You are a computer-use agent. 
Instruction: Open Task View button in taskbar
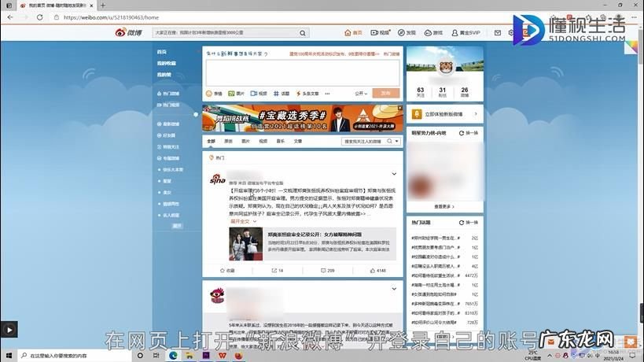click(156, 356)
